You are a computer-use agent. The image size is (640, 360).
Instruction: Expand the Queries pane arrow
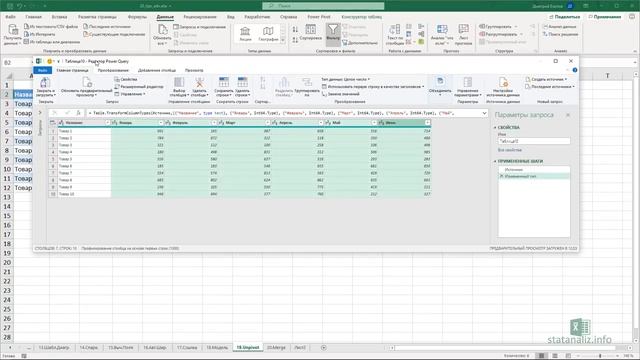click(x=40, y=113)
